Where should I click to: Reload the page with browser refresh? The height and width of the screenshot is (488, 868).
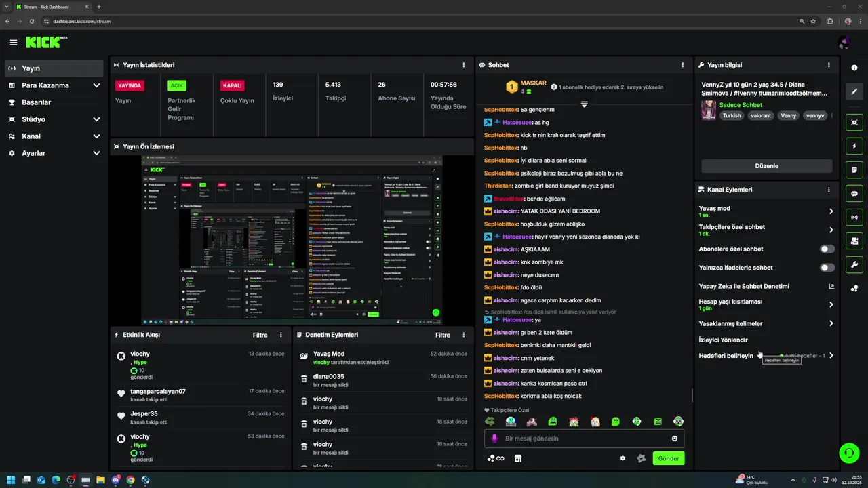coord(31,21)
